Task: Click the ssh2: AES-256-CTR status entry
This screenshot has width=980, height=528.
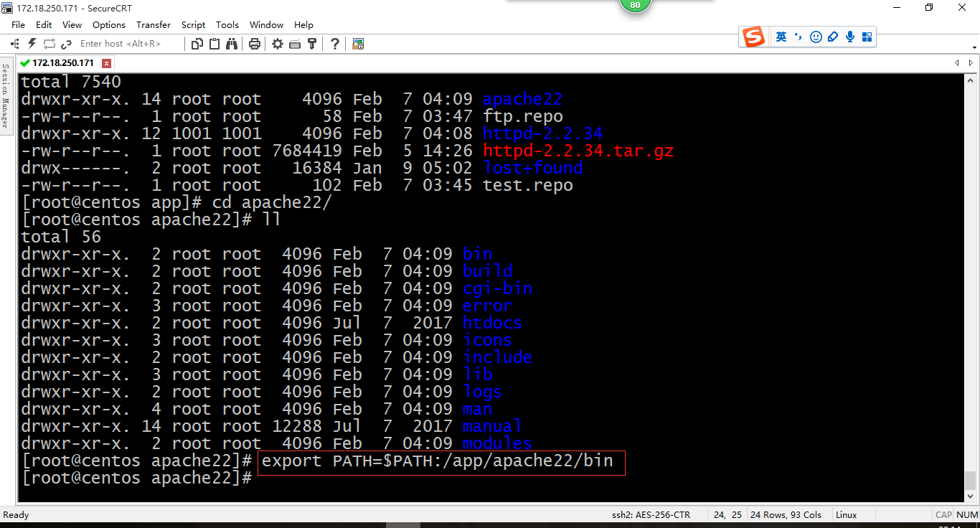Action: (651, 514)
